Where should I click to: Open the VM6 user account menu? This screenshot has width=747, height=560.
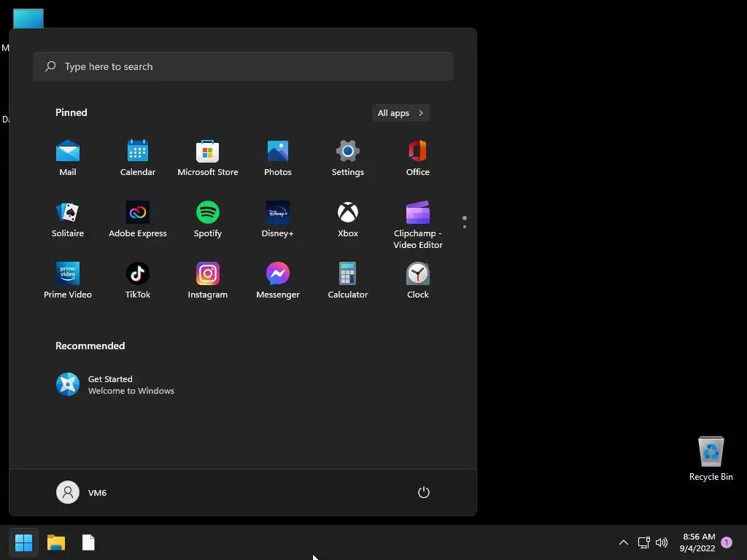82,492
